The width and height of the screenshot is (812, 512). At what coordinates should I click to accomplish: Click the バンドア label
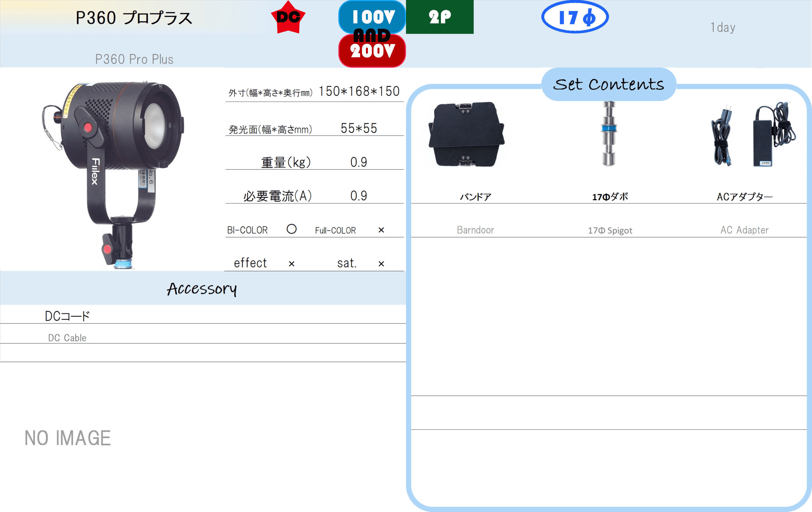(x=476, y=197)
